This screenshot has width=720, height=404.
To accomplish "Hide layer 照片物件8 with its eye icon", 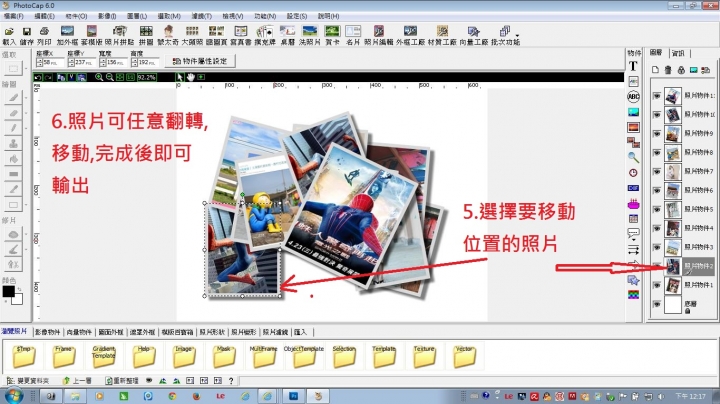I will 657,152.
